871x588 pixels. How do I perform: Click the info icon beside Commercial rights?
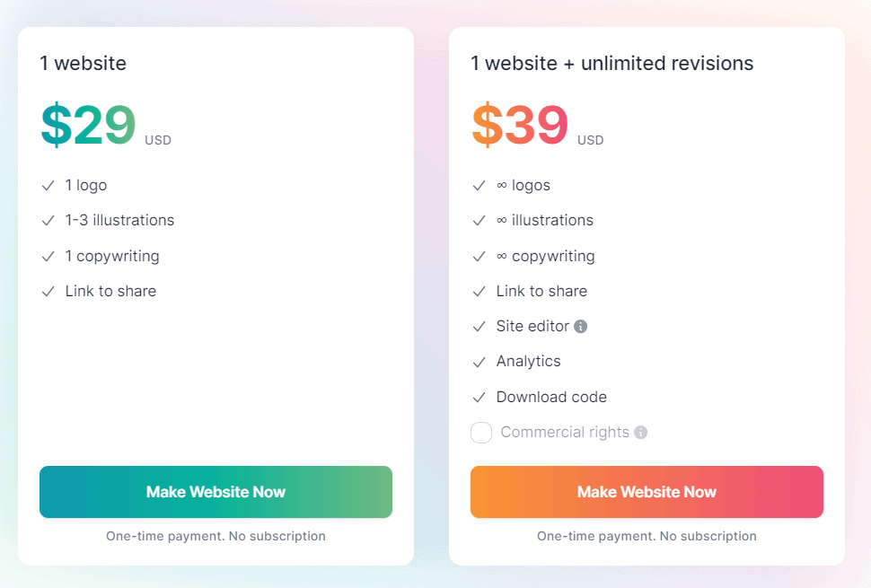[640, 433]
